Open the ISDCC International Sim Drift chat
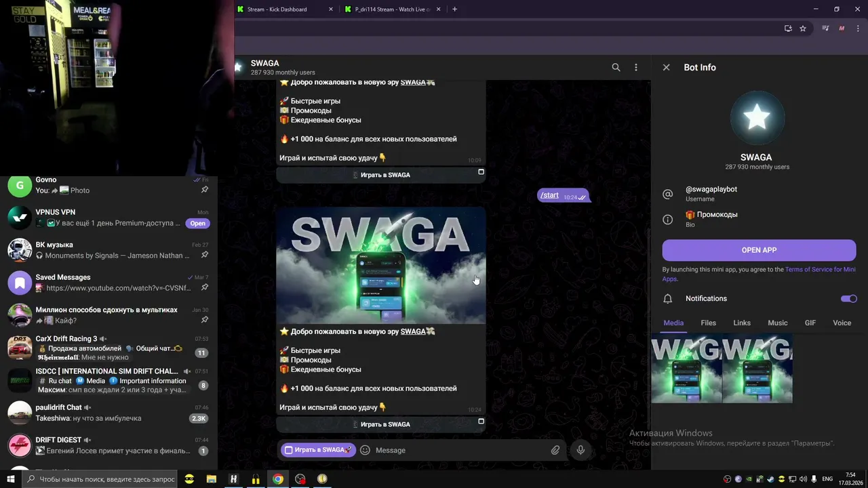This screenshot has height=488, width=868. [x=108, y=382]
